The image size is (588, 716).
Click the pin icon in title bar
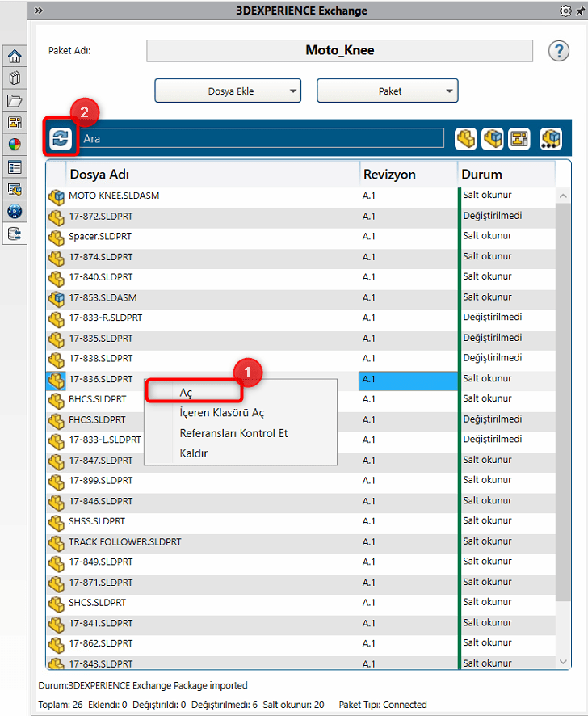click(580, 11)
